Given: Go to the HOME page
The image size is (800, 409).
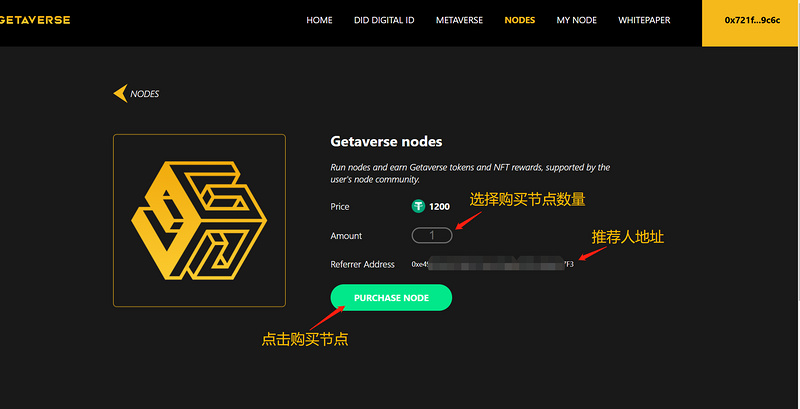Looking at the screenshot, I should tap(319, 20).
